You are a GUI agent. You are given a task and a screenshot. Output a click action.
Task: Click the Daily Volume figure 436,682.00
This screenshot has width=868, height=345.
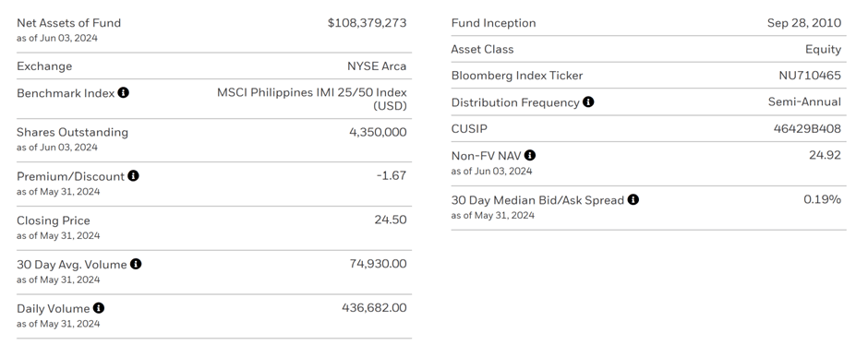374,307
